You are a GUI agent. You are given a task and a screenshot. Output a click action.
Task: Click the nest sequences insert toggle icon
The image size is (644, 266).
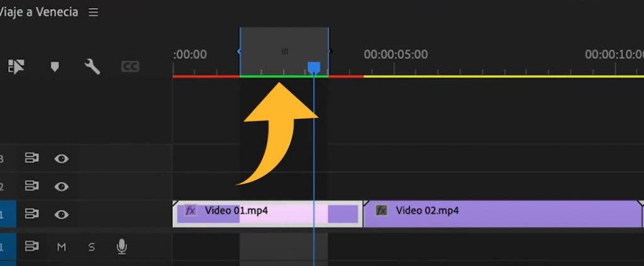[x=16, y=67]
